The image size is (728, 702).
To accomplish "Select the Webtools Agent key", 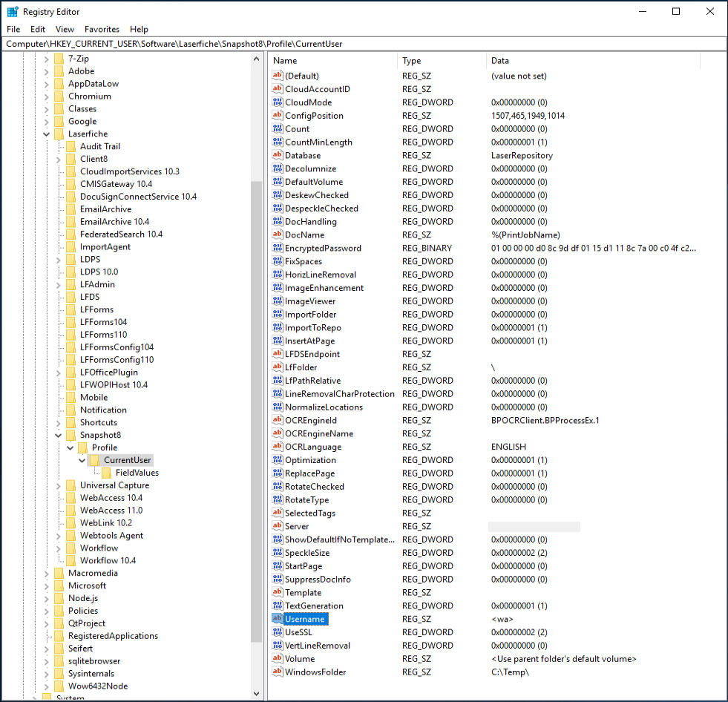I will 111,535.
